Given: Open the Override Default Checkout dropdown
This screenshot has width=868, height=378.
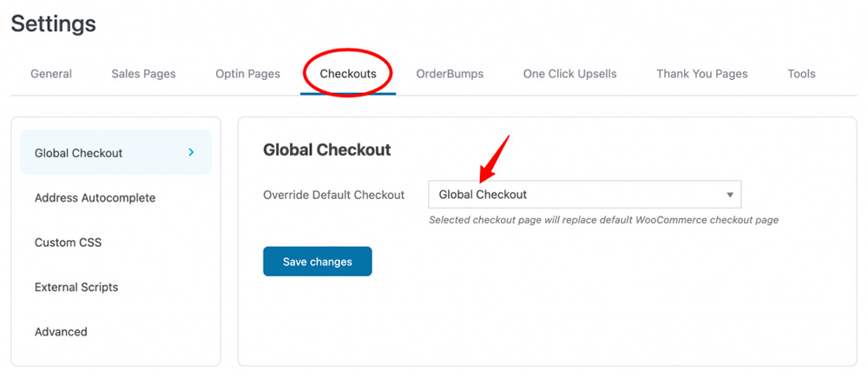Looking at the screenshot, I should point(584,195).
